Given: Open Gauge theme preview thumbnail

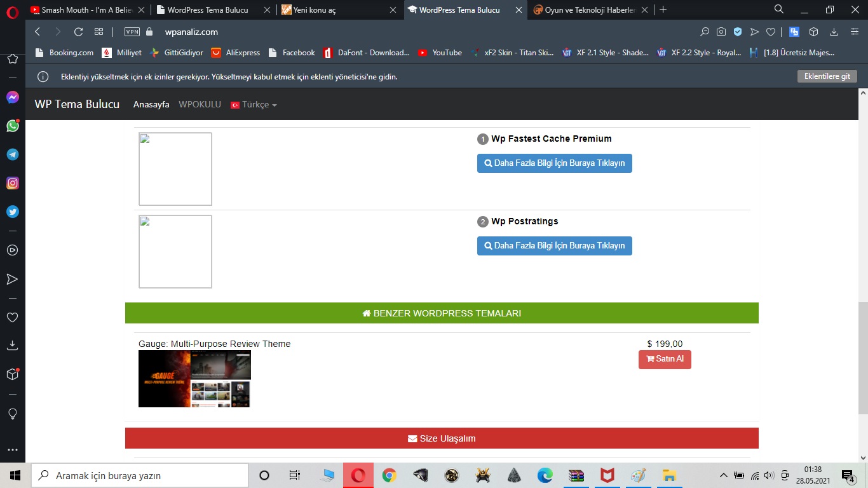Looking at the screenshot, I should coord(194,379).
